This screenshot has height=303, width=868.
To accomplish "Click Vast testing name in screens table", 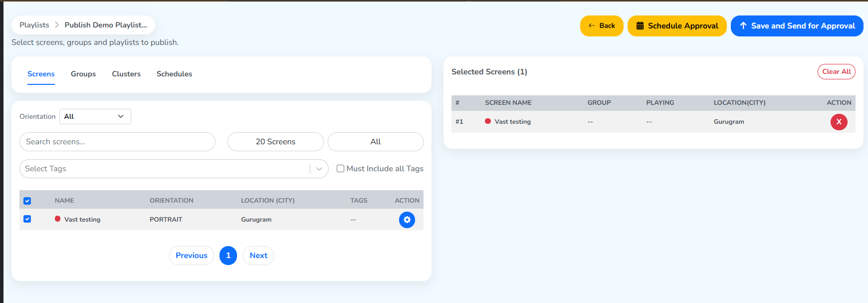I will tap(82, 220).
